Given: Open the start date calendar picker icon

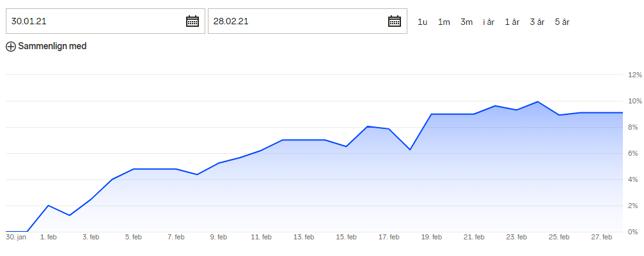Looking at the screenshot, I should tap(192, 21).
